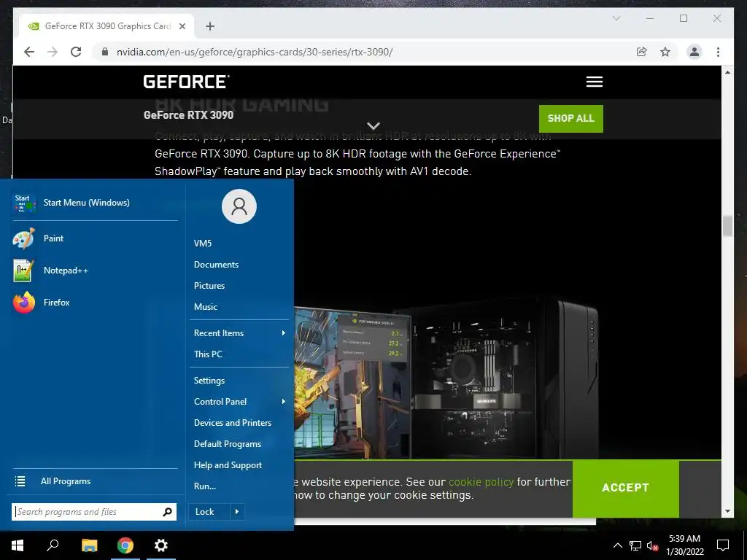Viewport: 747px width, 560px height.
Task: Open the Settings gear on taskbar
Action: click(x=161, y=545)
